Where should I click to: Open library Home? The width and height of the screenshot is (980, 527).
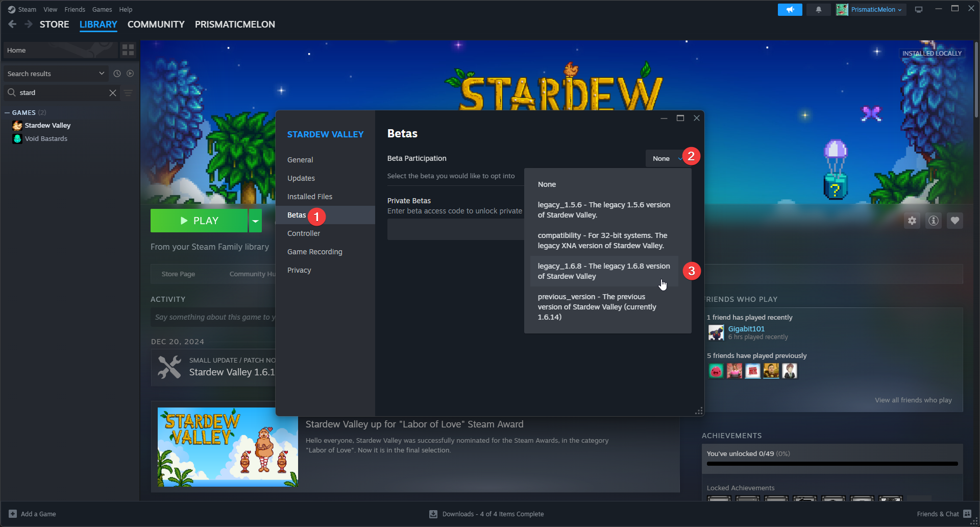[60, 50]
